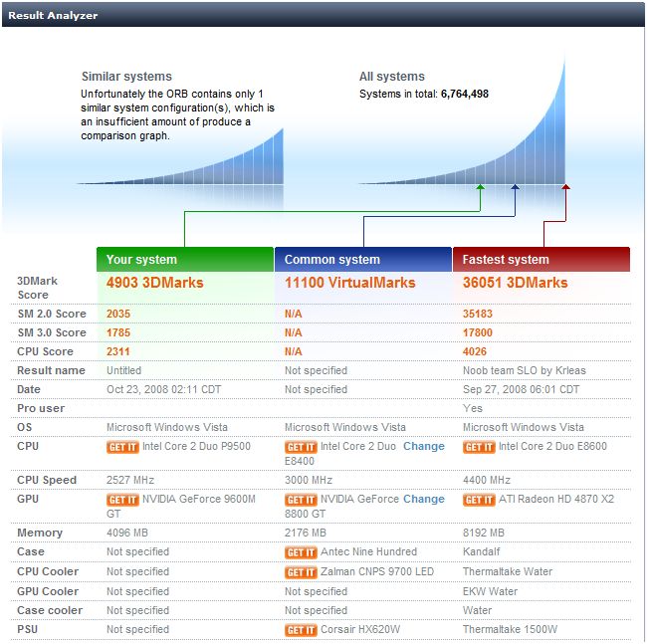
Task: Select the Your system column header
Action: click(185, 260)
